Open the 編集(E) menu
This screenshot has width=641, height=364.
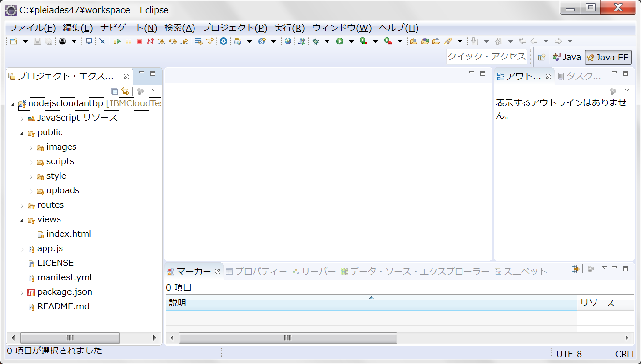(78, 28)
